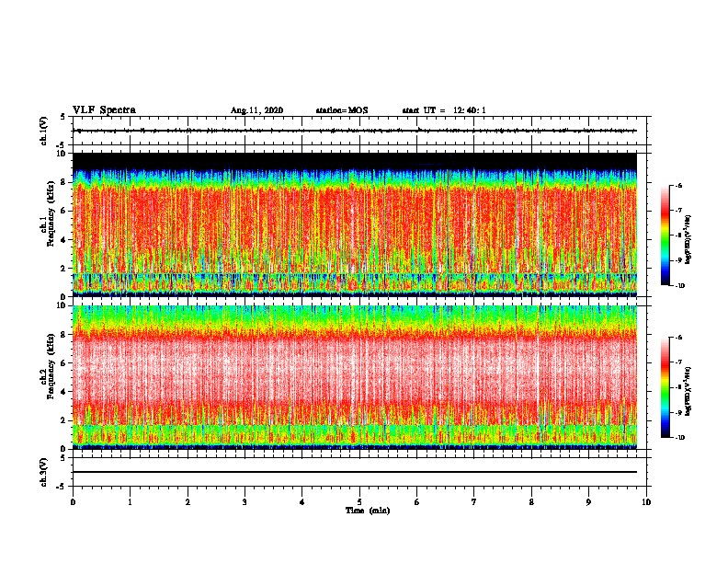Click time axis tick label "8"
728x563 pixels.
pyautogui.click(x=531, y=502)
